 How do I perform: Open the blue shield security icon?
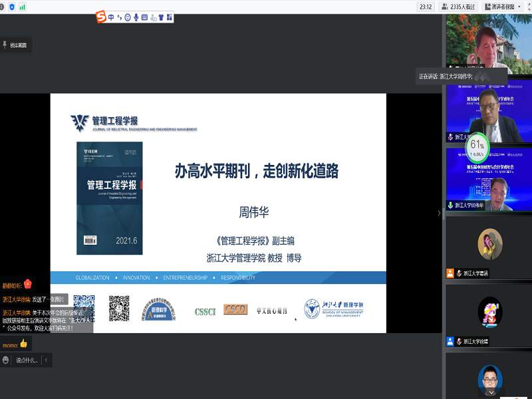[x=11, y=7]
